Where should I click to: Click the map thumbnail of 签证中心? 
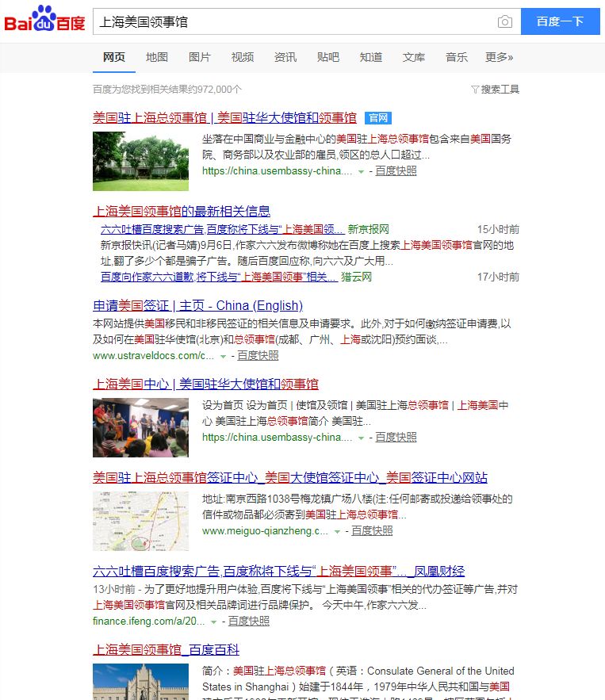(x=140, y=521)
